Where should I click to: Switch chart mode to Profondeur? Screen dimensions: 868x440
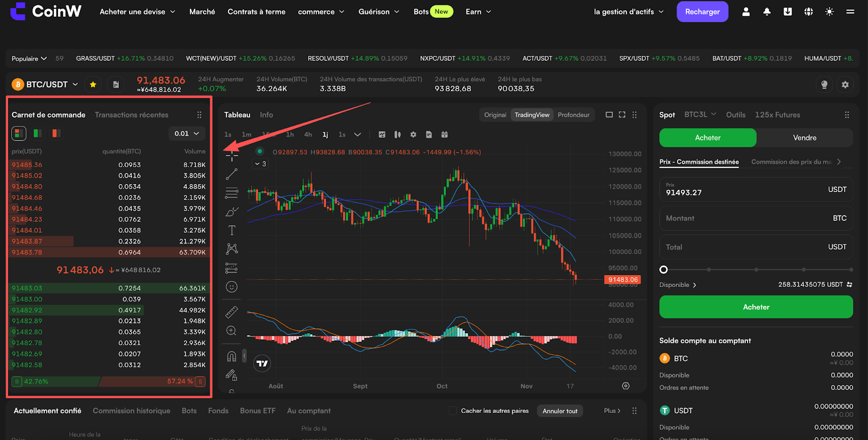(x=573, y=115)
